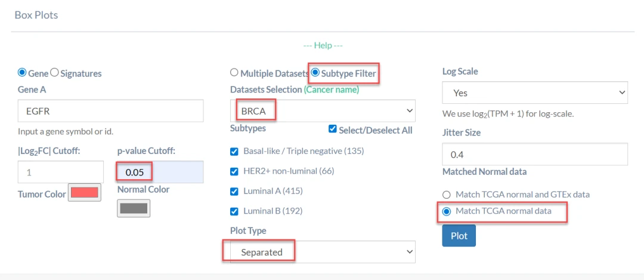Click the blue Plot button

(x=459, y=235)
